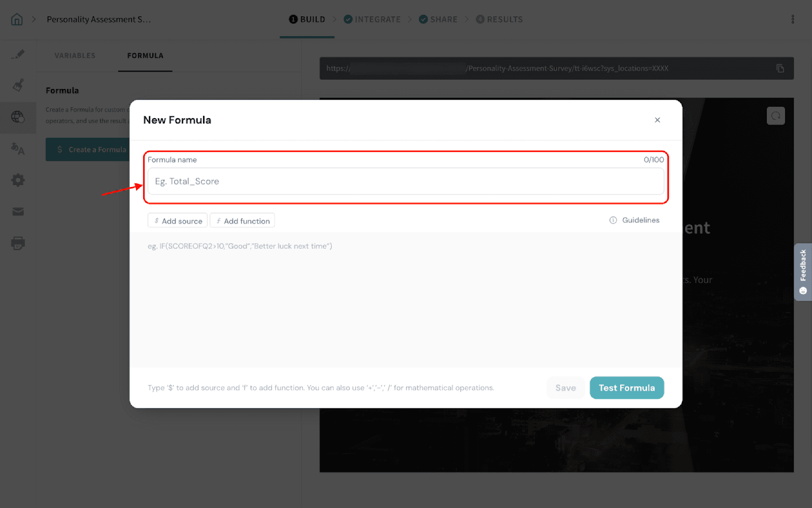
Task: Refresh the survey preview
Action: [x=775, y=116]
